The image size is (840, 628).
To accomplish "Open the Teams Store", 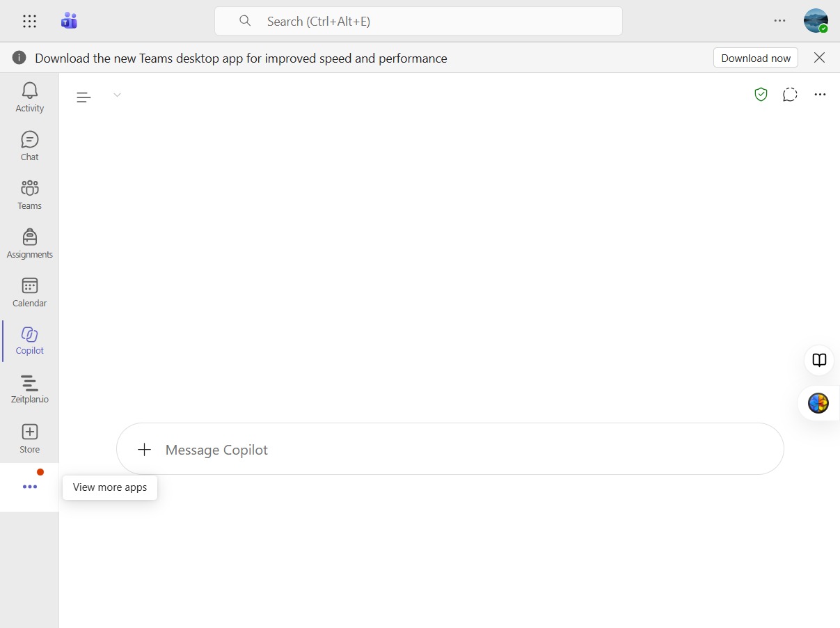I will 30,438.
